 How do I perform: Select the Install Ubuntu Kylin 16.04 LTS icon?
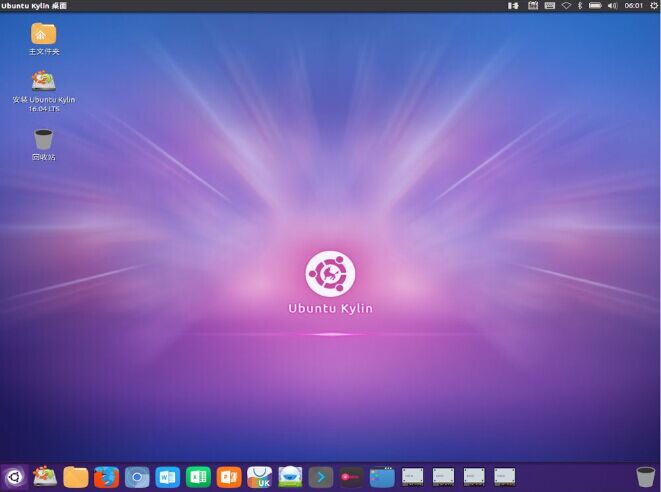pos(43,82)
